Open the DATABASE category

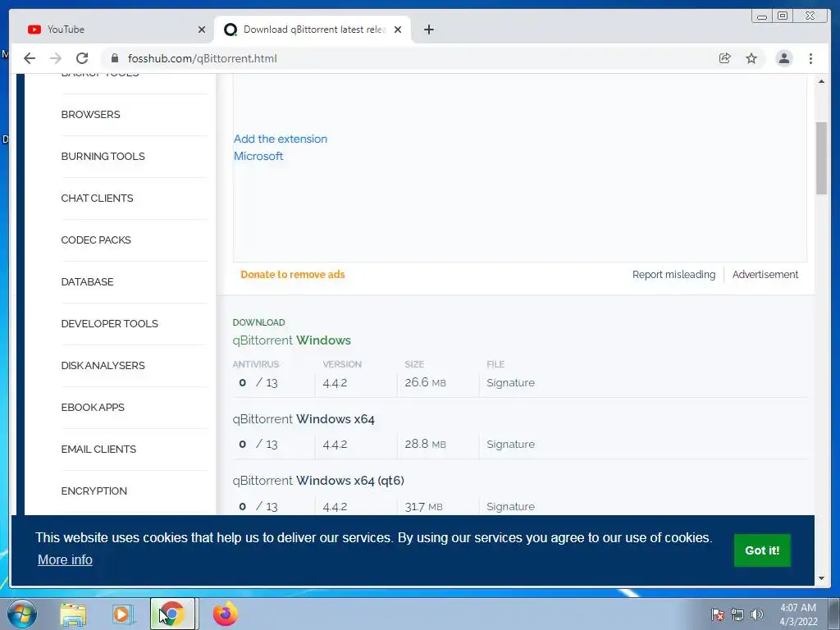point(87,282)
